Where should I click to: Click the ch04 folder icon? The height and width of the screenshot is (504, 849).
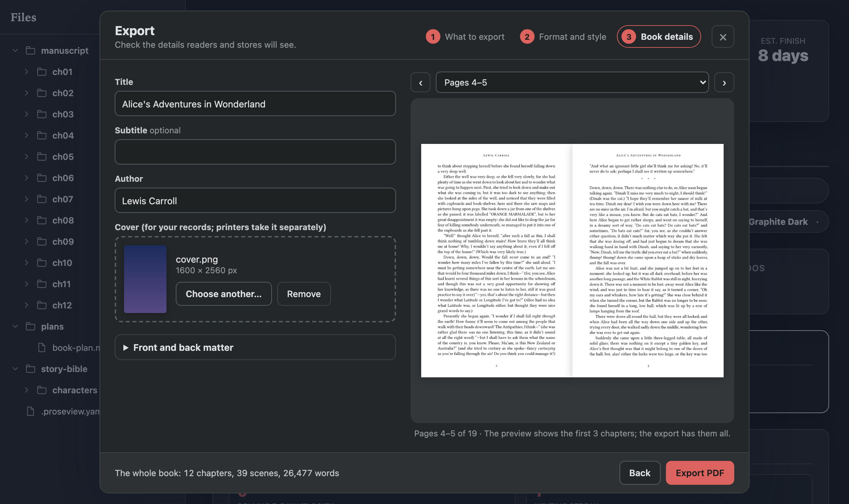[42, 136]
